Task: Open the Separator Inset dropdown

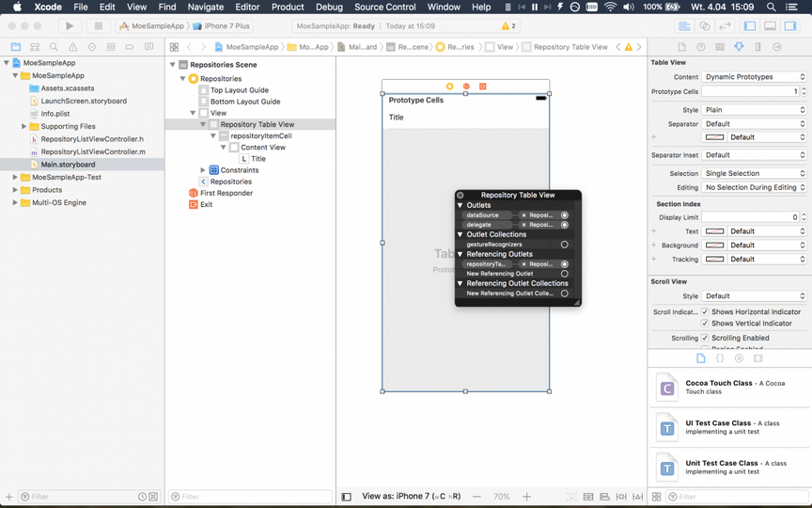Action: pos(755,155)
